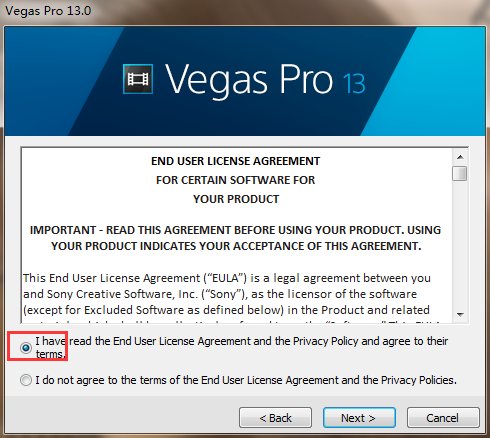Click the license scrollbar down arrow
This screenshot has width=490, height=438.
click(x=460, y=314)
